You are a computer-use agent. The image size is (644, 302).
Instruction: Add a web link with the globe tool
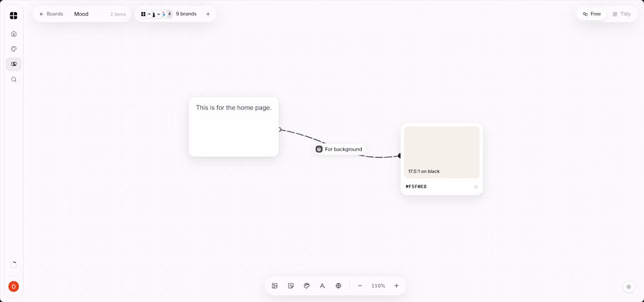(338, 286)
